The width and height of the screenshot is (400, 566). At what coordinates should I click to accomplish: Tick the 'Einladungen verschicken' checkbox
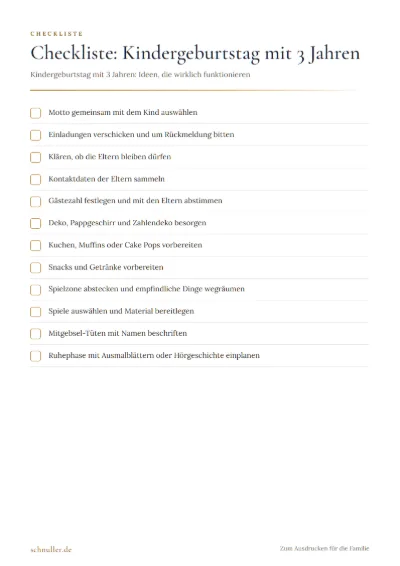coord(35,135)
